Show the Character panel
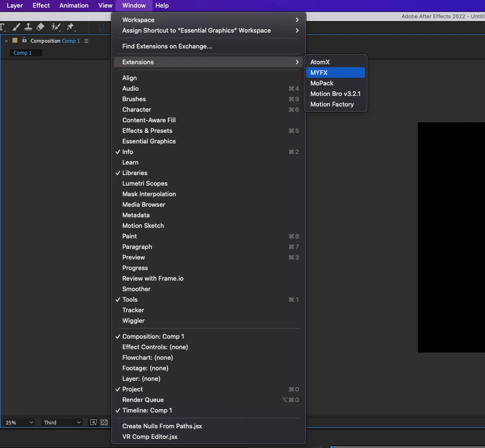The width and height of the screenshot is (485, 448). click(x=209, y=109)
